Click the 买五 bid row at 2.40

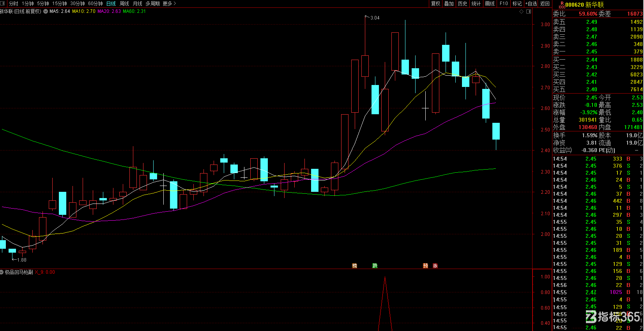[598, 89]
